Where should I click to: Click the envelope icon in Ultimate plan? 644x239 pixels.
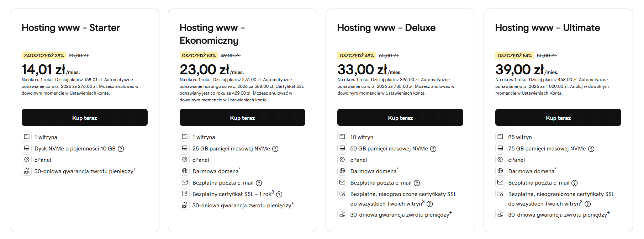coord(500,182)
